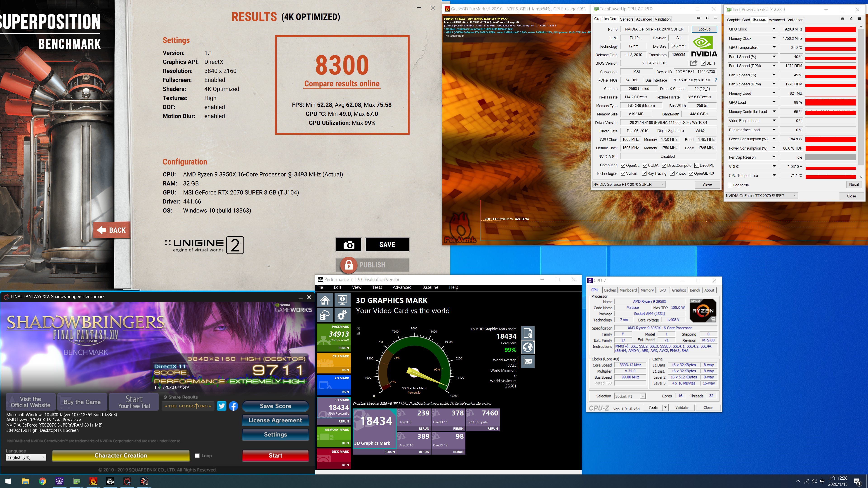
Task: Open CPU-Z Tools dropdown arrow
Action: click(665, 408)
